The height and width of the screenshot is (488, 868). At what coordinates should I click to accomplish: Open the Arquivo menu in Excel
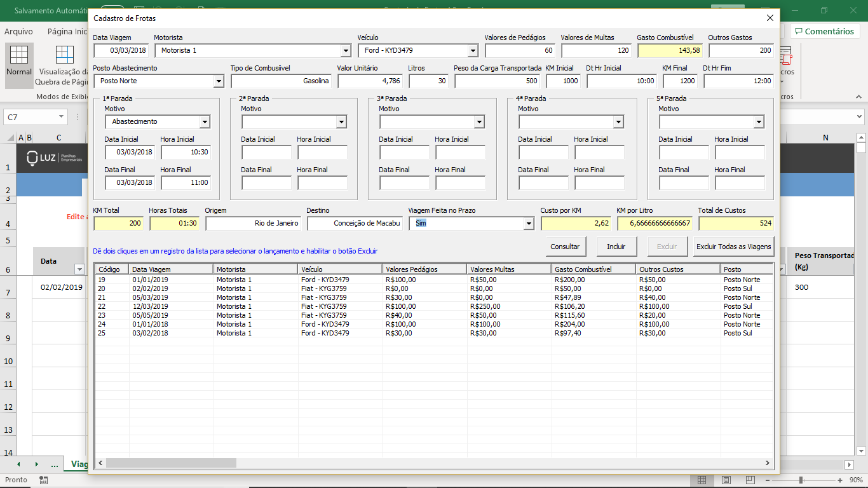pos(18,31)
